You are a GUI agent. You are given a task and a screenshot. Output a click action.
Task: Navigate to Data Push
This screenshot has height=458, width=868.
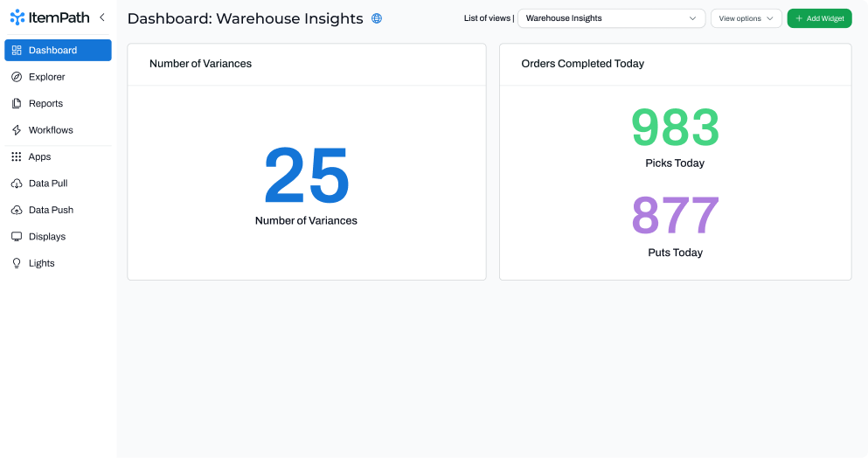click(x=58, y=210)
